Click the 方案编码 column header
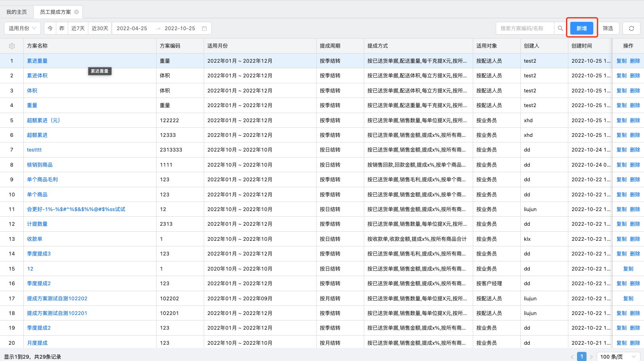Viewport: 644px width, 361px height. pyautogui.click(x=180, y=46)
